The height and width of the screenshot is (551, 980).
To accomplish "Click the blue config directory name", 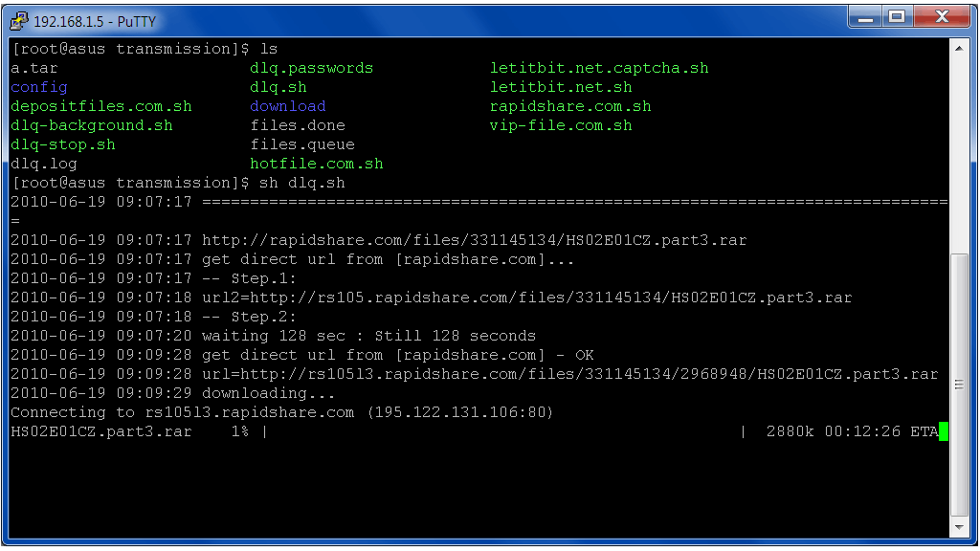I will pyautogui.click(x=39, y=87).
